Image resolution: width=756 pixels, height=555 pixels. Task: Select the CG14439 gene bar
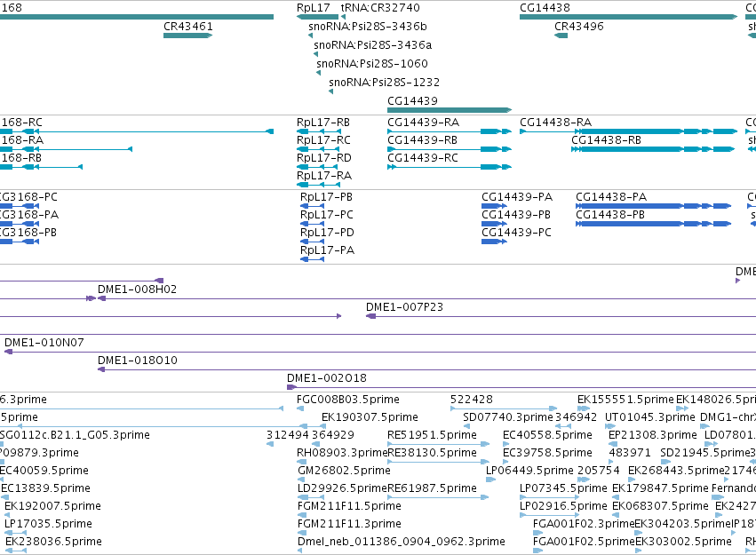tap(450, 110)
